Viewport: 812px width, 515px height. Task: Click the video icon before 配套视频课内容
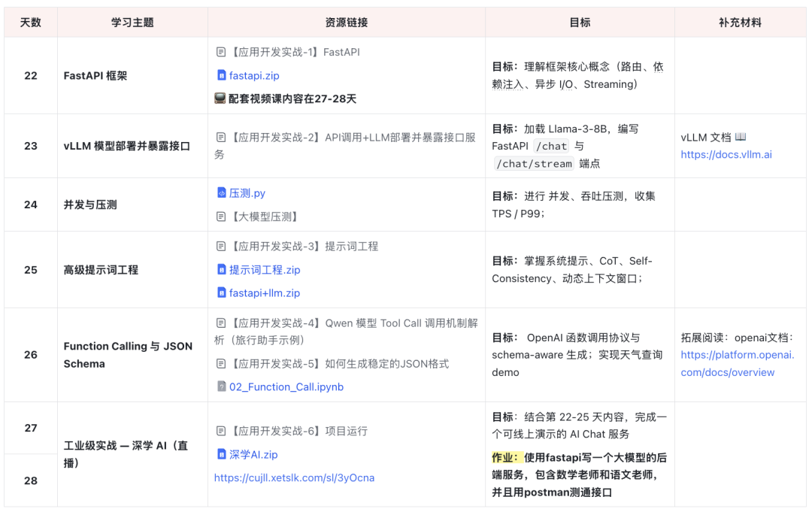[x=220, y=98]
